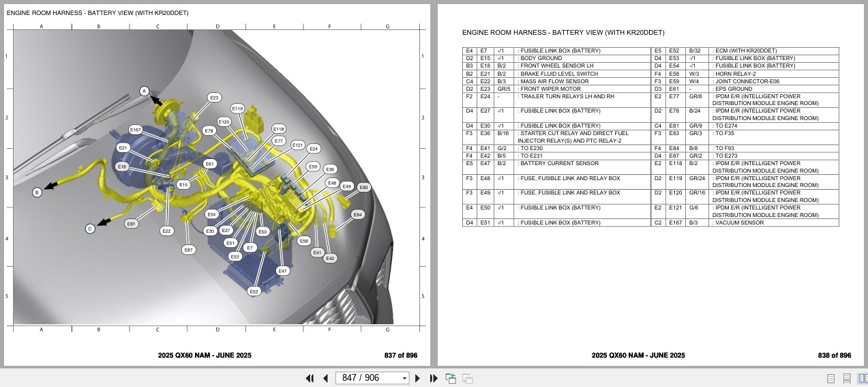The height and width of the screenshot is (387, 868).
Task: Click the circled C reference marker
Action: [x=90, y=229]
